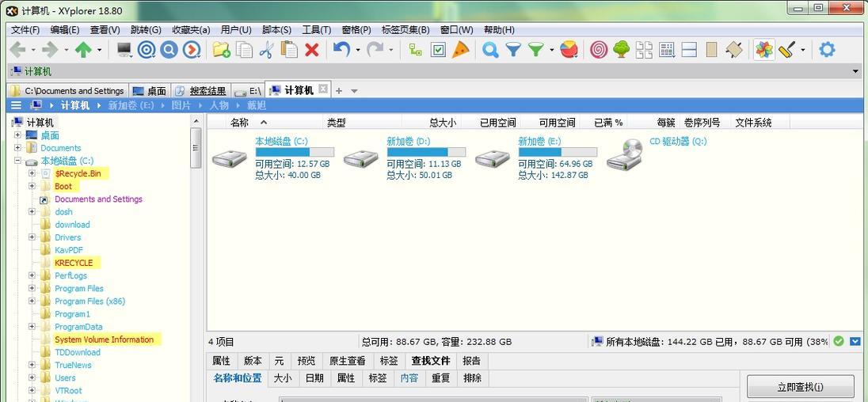This screenshot has width=868, height=402.
Task: Click 新加卷 (E:) in the breadcrumb bar
Action: [131, 105]
